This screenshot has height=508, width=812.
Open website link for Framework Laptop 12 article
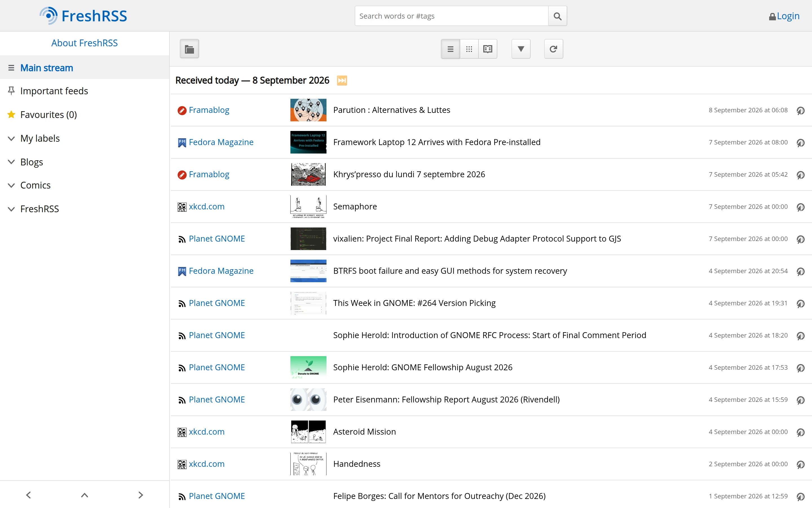pos(801,143)
